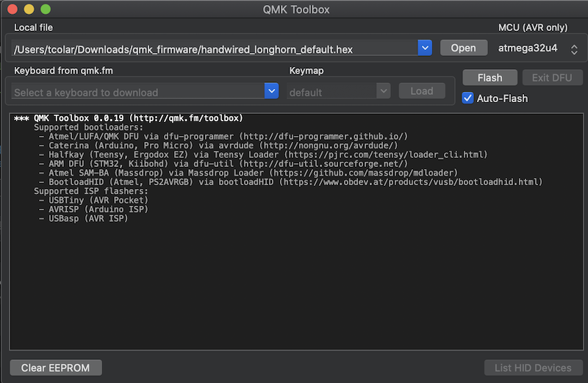Click the Atmel SAM-BA Massdrop log line
The height and width of the screenshot is (383, 588).
point(248,173)
